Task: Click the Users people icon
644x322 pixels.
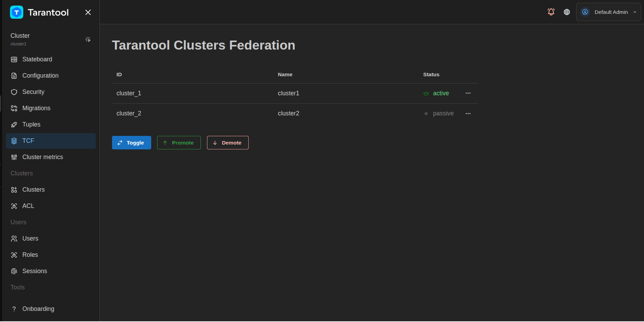Action: click(14, 239)
